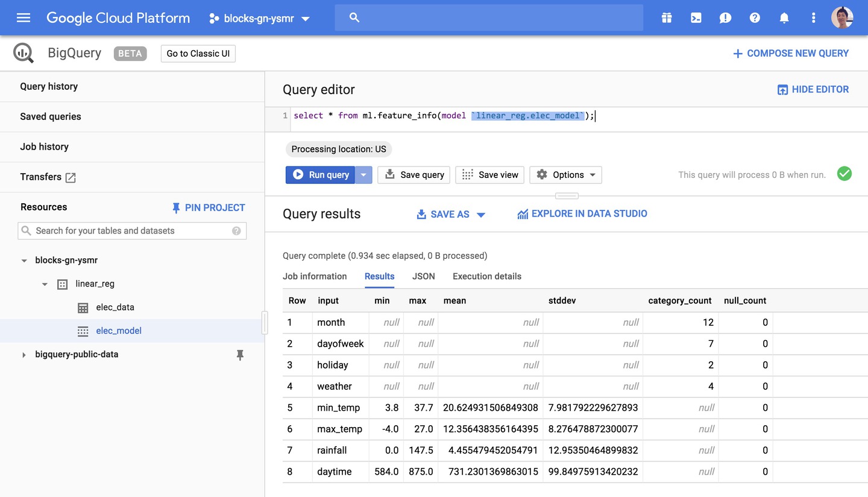
Task: Open Transfers external link icon
Action: click(x=71, y=177)
